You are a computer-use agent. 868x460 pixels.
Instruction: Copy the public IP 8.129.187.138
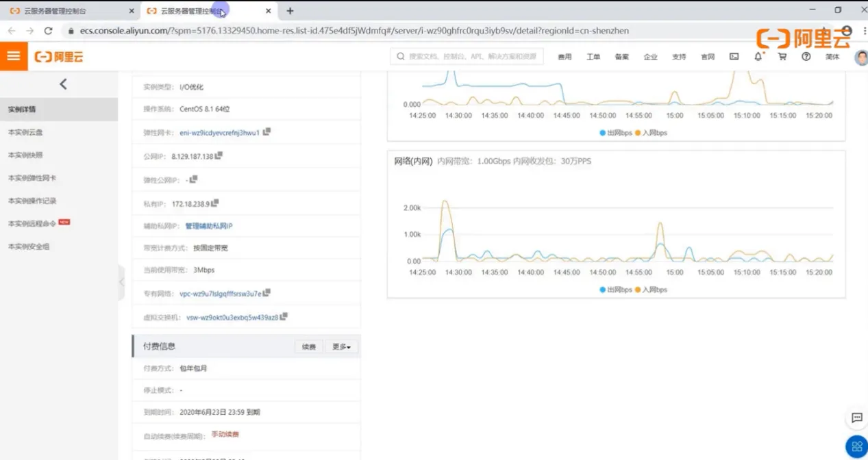tap(219, 156)
